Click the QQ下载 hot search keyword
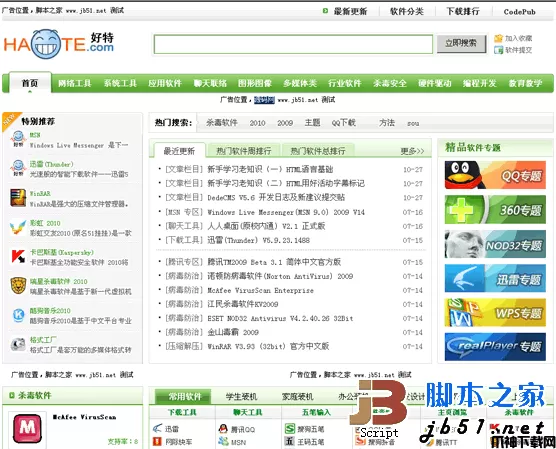The image size is (556, 449). coord(344,123)
